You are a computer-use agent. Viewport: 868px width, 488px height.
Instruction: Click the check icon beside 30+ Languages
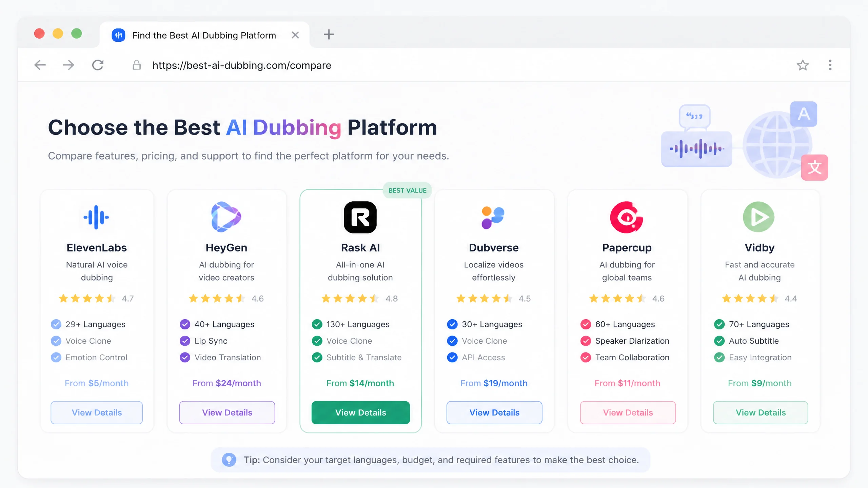[452, 324]
